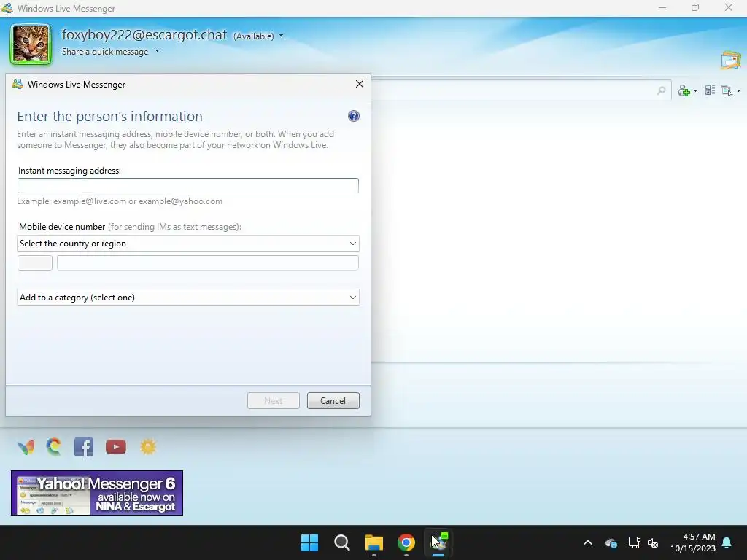Expand the show menu dropdown arrow
Image resolution: width=747 pixels, height=560 pixels.
(738, 90)
